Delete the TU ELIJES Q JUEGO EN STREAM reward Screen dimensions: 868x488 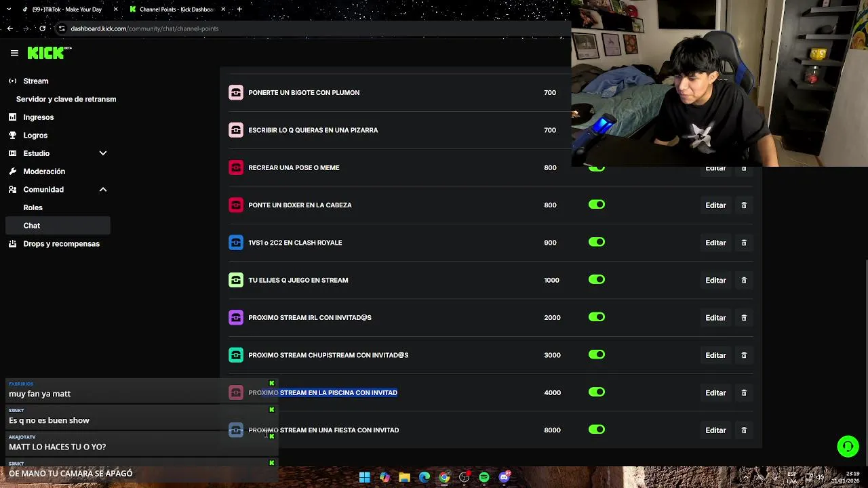coord(744,280)
